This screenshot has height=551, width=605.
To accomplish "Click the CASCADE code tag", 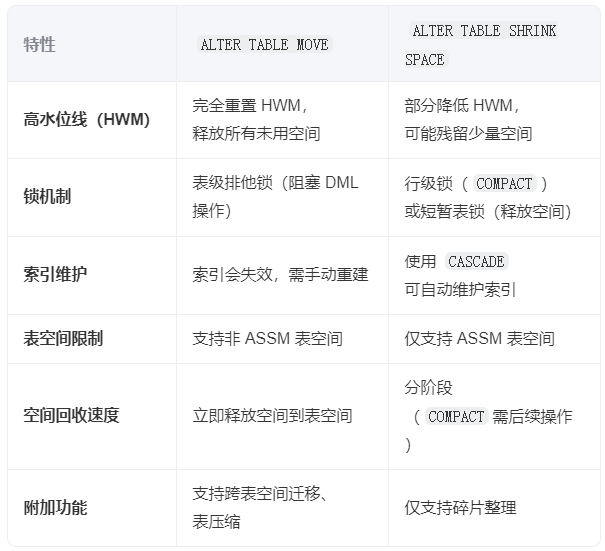I will (476, 261).
